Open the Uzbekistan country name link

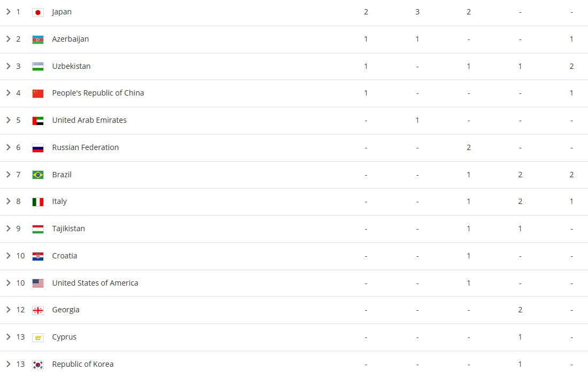[x=71, y=66]
